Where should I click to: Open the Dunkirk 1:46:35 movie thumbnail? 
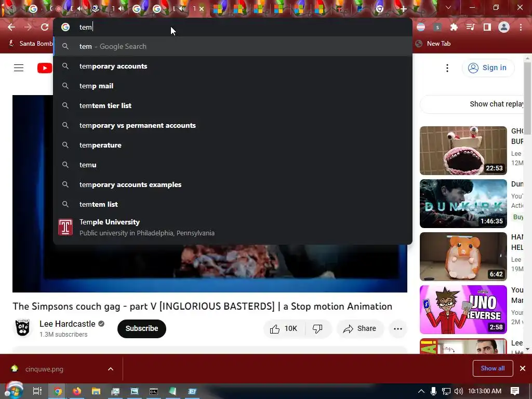pyautogui.click(x=463, y=204)
